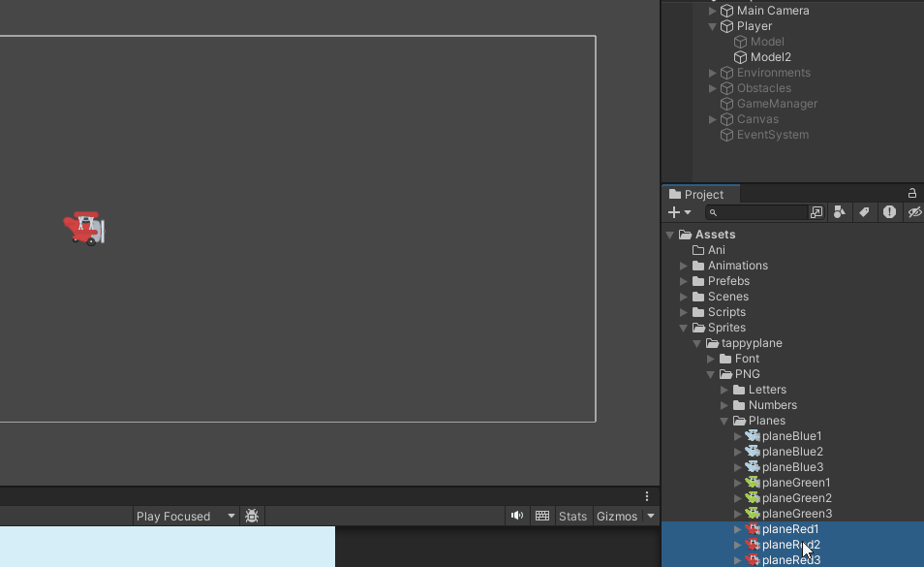The image size is (924, 567).
Task: Select the Model2 child object
Action: [770, 57]
